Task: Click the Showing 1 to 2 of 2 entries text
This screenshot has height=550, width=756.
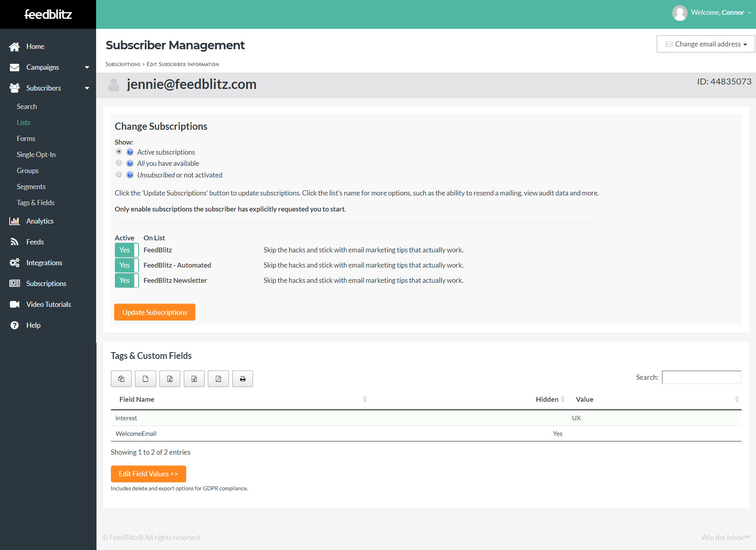Action: (x=151, y=452)
